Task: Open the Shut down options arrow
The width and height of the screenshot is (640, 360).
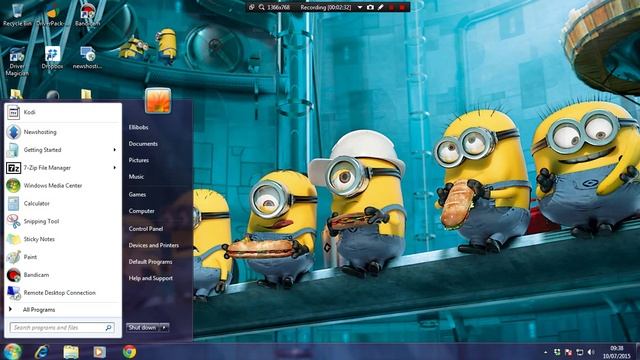Action: [x=164, y=327]
